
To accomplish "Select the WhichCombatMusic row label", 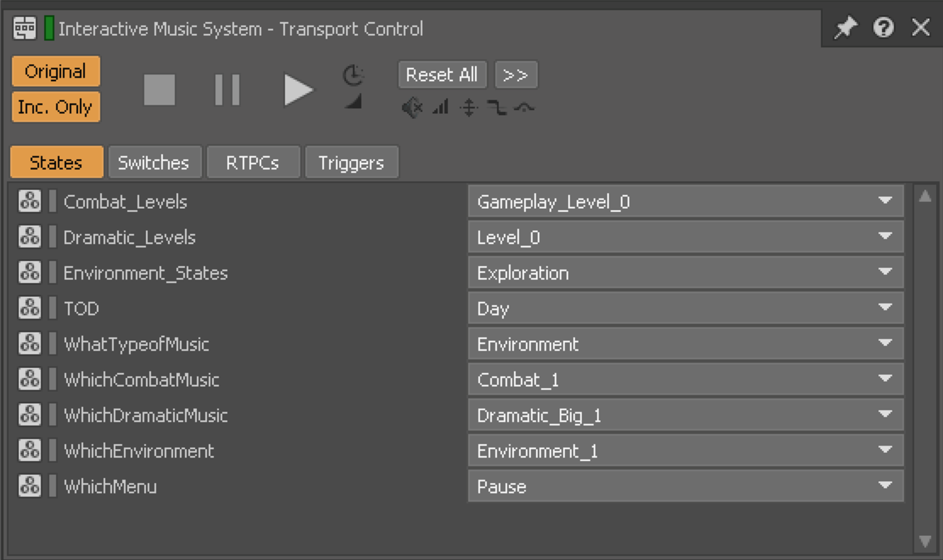I will pyautogui.click(x=141, y=380).
